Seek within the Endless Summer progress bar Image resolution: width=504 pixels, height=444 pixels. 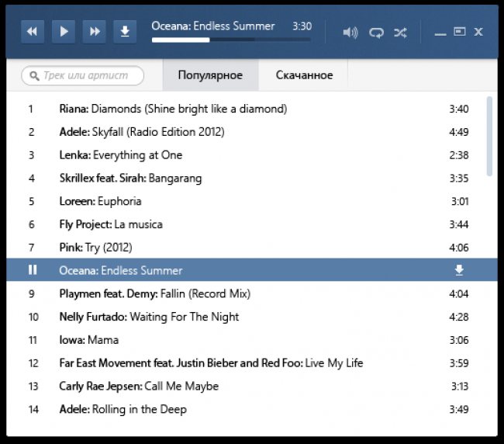point(231,40)
